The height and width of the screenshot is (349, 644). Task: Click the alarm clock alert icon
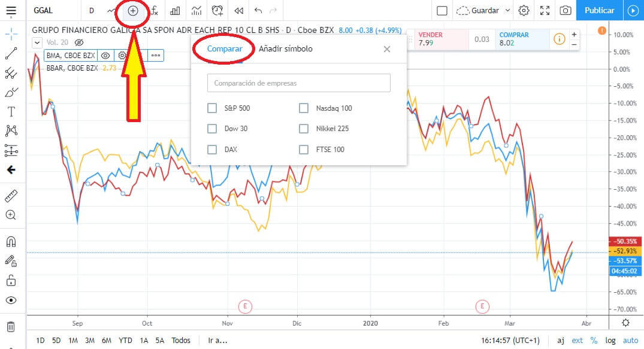click(x=217, y=11)
